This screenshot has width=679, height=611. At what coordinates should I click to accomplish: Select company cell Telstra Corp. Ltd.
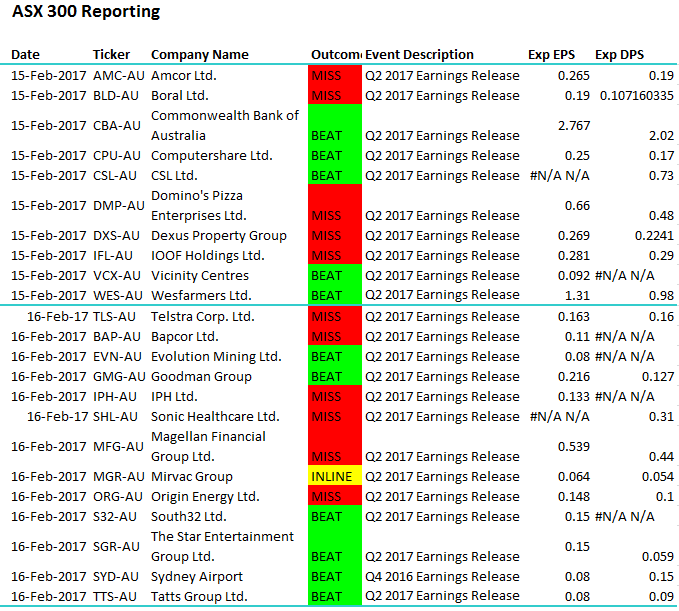[203, 317]
